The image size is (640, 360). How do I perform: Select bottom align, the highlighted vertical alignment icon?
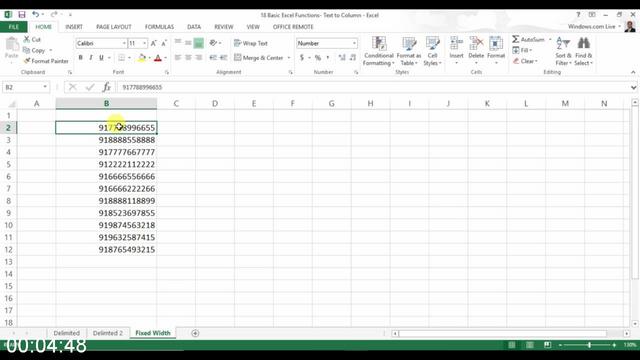pyautogui.click(x=199, y=43)
